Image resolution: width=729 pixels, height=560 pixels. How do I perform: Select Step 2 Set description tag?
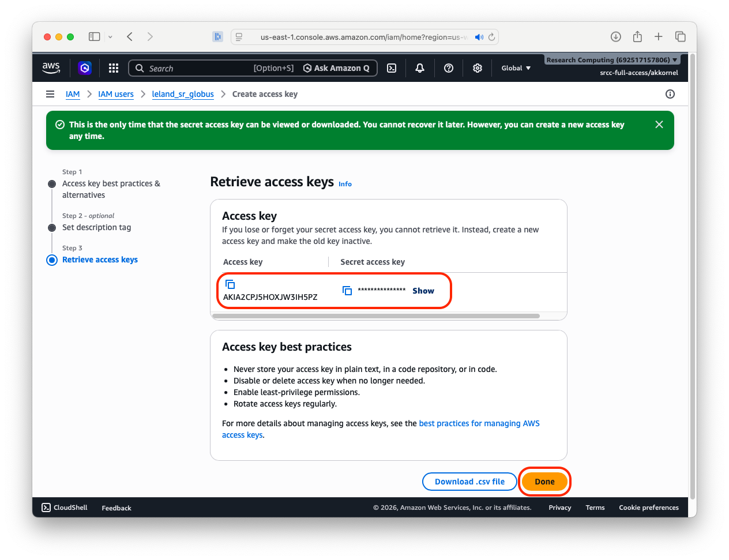click(97, 227)
